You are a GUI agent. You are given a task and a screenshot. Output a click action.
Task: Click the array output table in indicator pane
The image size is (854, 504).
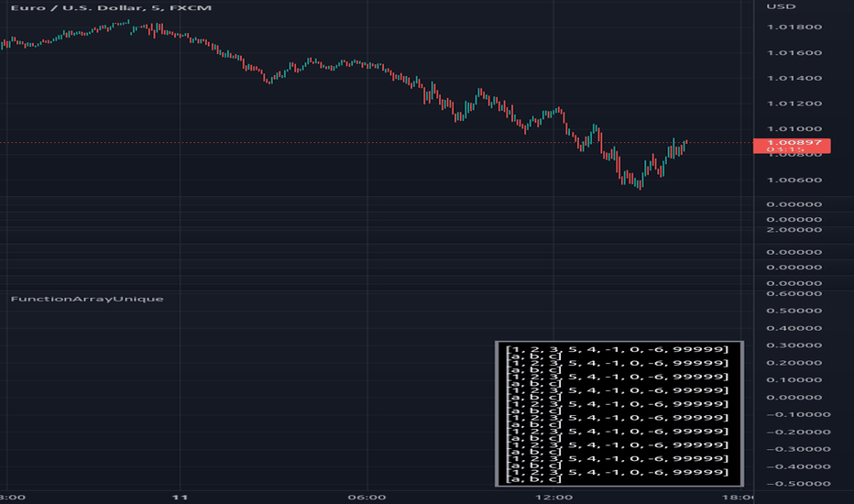tap(619, 413)
